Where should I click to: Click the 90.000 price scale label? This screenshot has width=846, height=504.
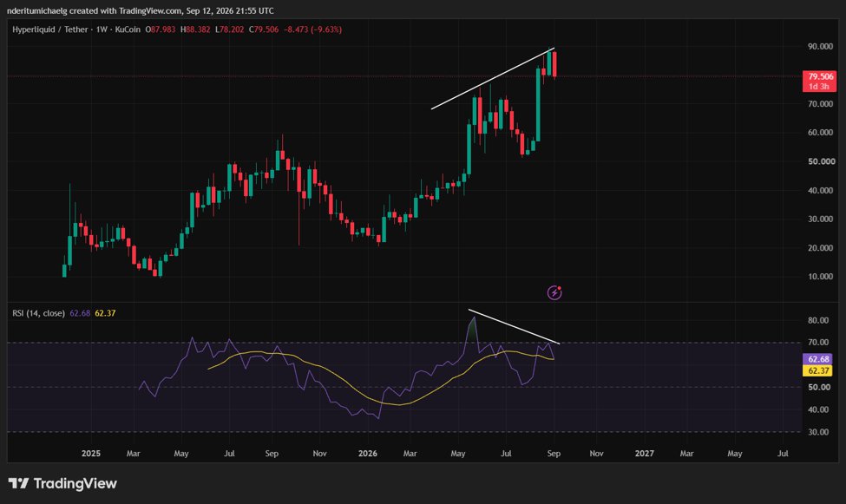820,46
